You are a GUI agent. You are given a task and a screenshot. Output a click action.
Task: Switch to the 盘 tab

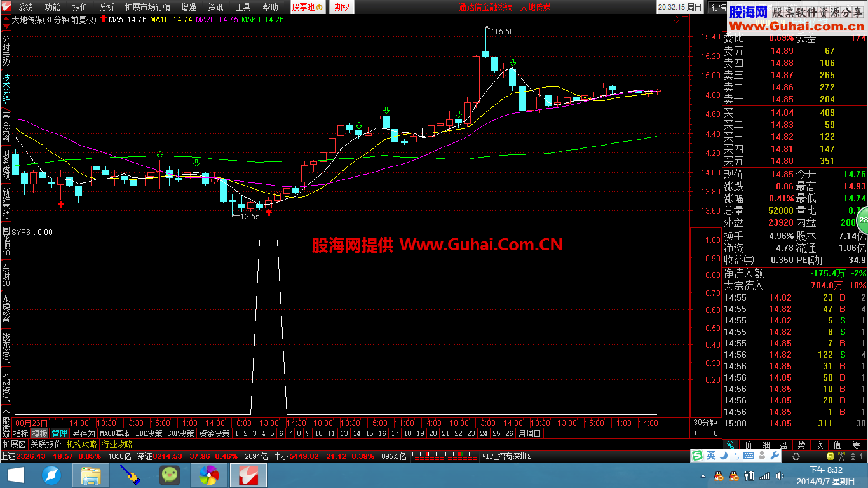point(784,445)
